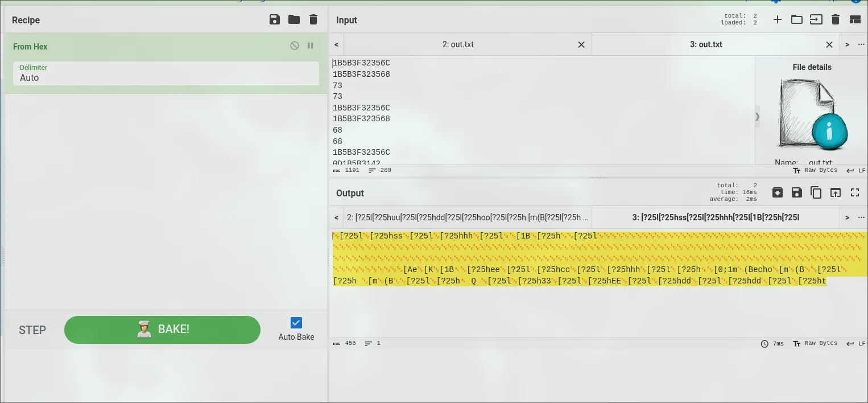Save the recipe using the floppy disk icon
The image size is (868, 403).
pos(275,20)
